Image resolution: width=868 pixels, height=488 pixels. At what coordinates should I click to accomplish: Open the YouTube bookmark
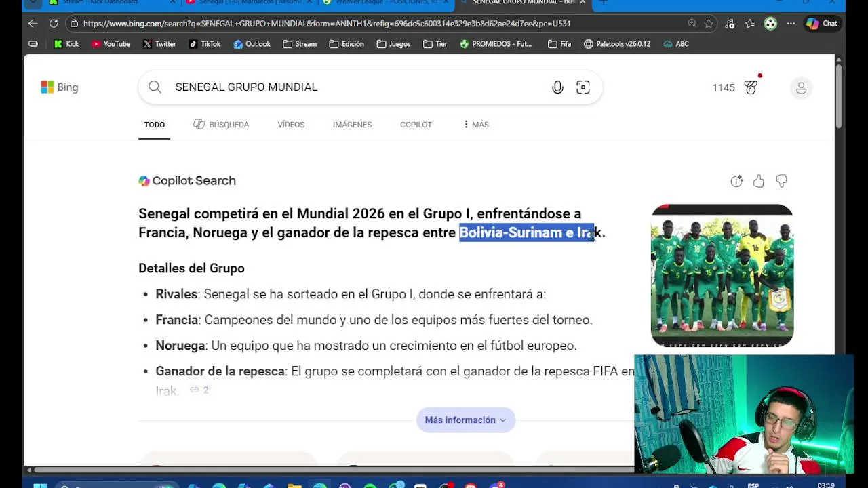[111, 44]
